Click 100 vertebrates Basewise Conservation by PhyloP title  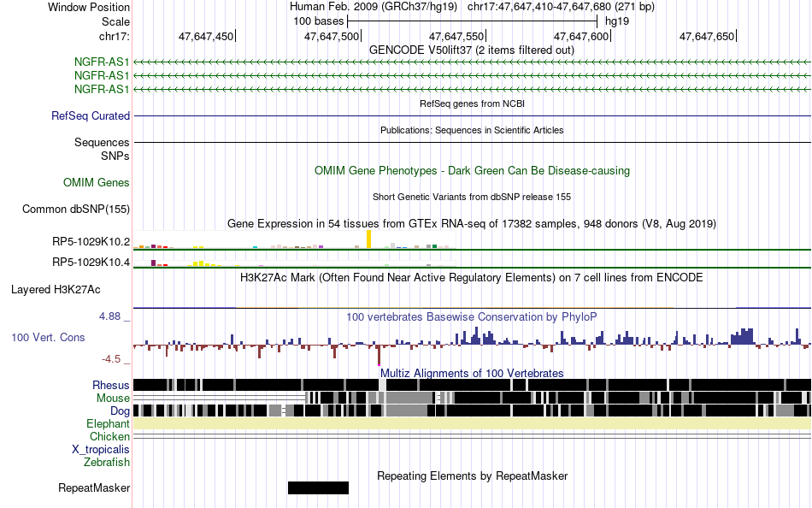pos(472,316)
